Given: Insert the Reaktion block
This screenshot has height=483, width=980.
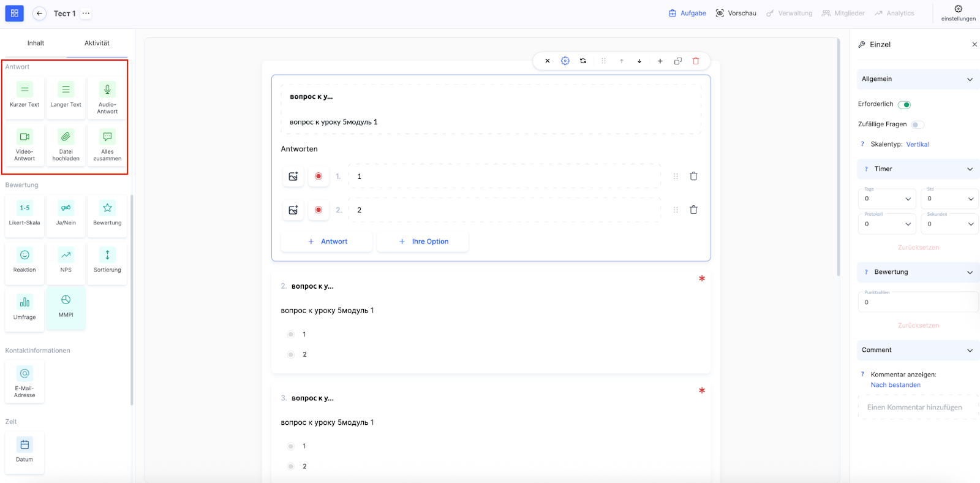Looking at the screenshot, I should (x=24, y=262).
